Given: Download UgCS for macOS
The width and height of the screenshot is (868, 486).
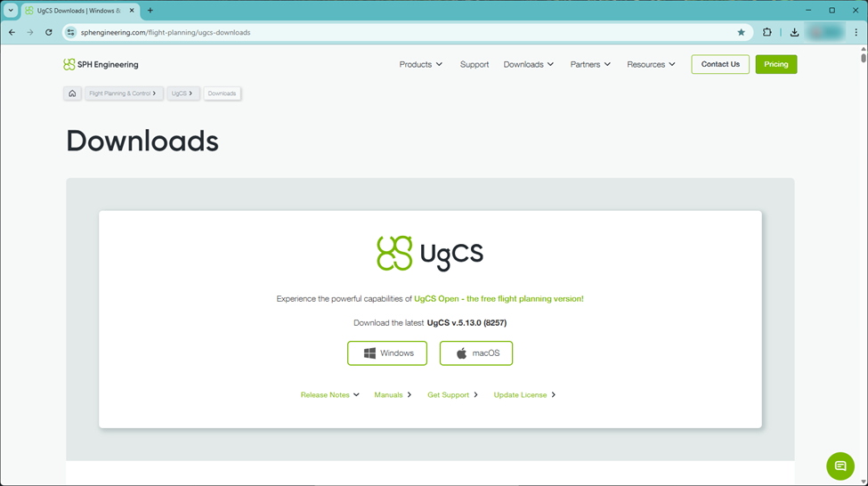Looking at the screenshot, I should 476,353.
